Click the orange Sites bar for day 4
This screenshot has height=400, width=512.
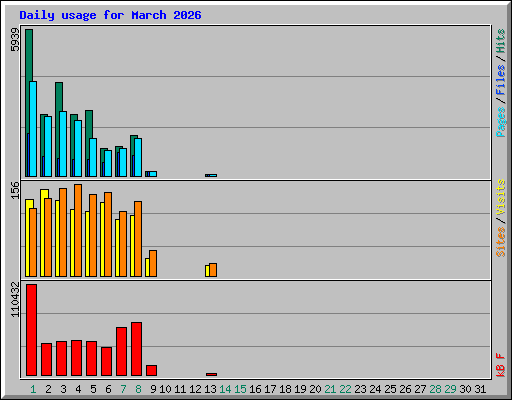78,230
